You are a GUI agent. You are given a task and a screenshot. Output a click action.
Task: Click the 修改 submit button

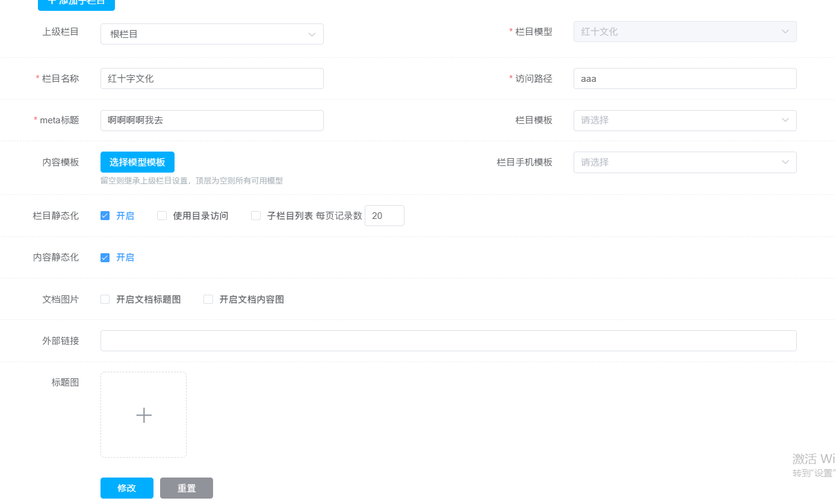click(127, 488)
